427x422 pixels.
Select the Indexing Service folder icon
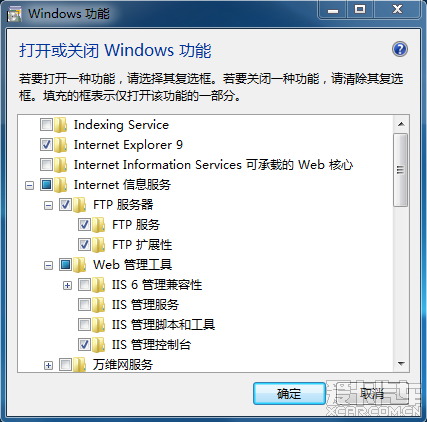pos(61,125)
